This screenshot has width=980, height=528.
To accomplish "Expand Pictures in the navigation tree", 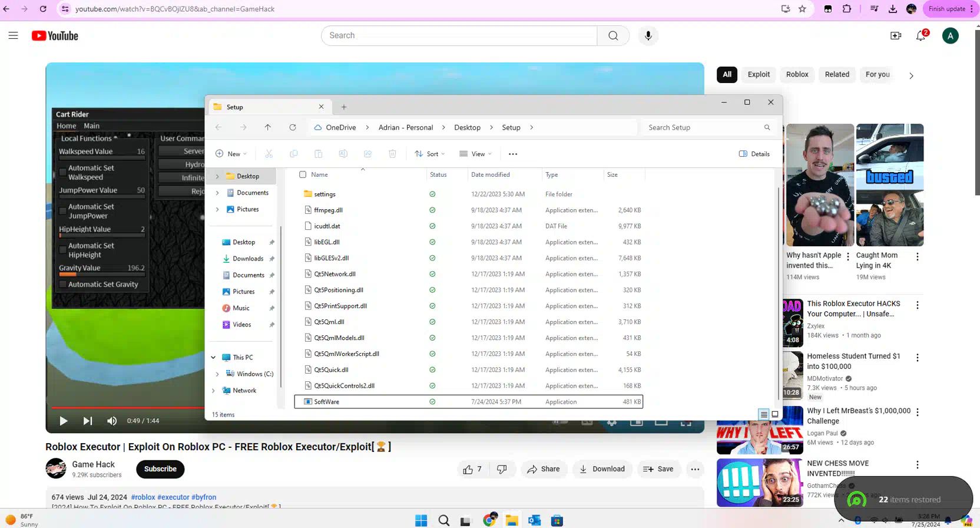I will (217, 209).
